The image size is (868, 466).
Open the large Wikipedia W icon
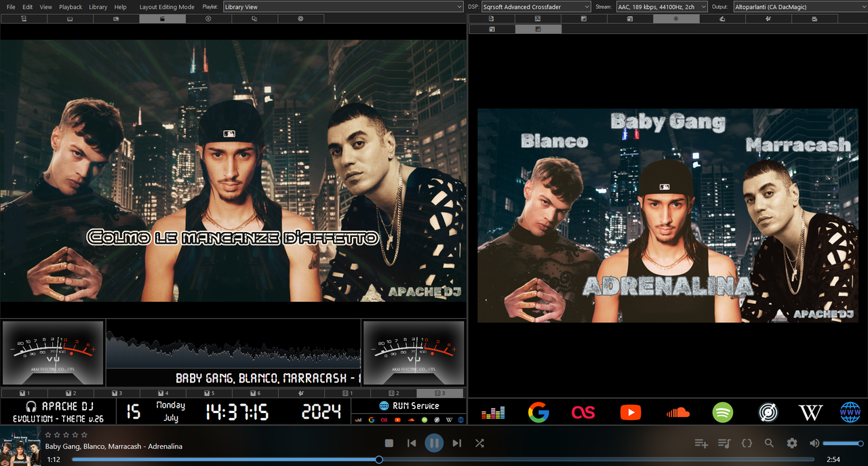(810, 412)
